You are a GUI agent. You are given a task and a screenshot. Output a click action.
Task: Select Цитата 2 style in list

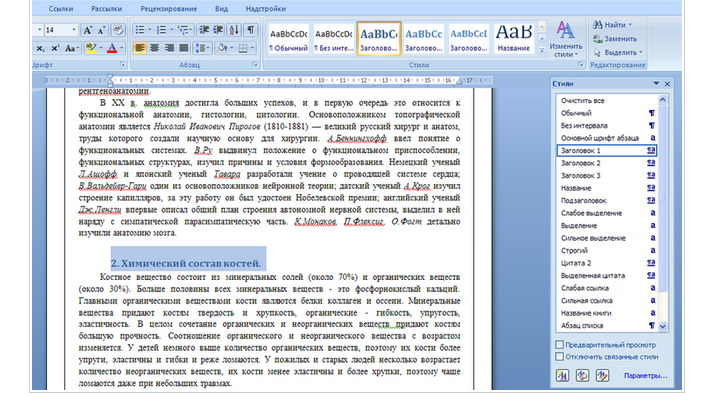[x=607, y=263]
